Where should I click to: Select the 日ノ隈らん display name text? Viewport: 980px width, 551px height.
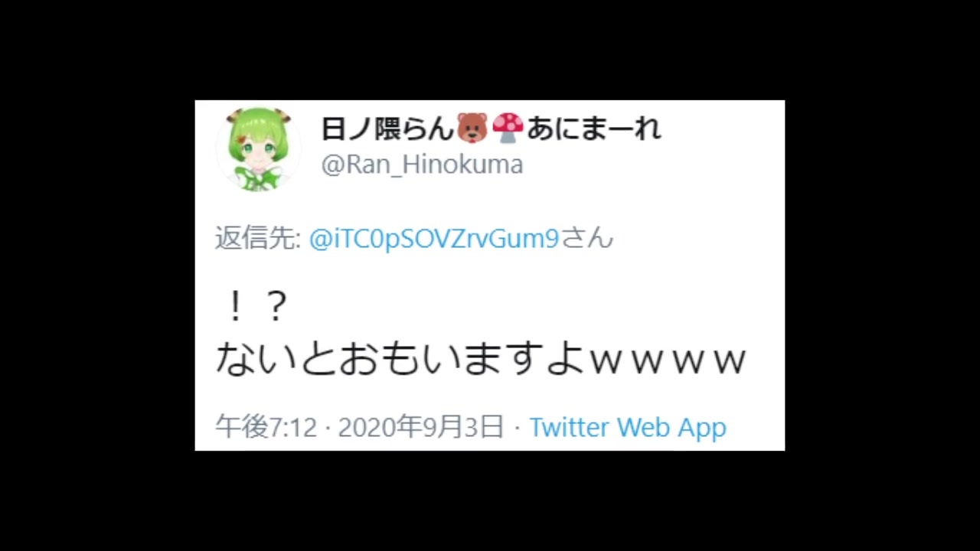[387, 129]
